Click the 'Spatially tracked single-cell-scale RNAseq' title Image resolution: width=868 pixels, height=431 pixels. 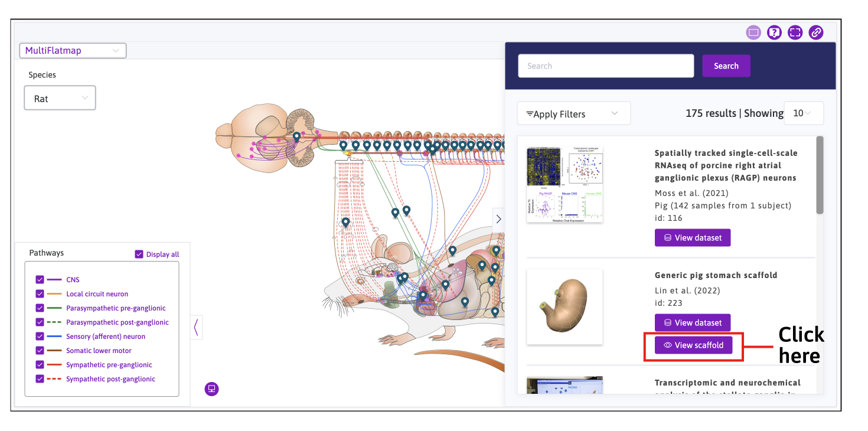pos(726,165)
